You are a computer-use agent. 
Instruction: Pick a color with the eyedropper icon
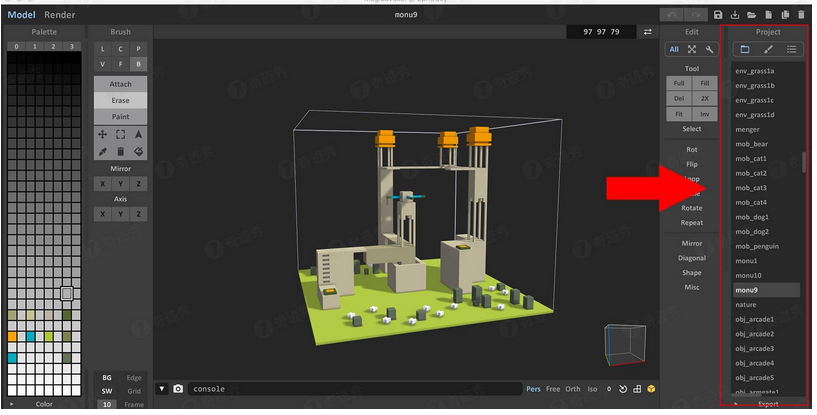pos(103,151)
